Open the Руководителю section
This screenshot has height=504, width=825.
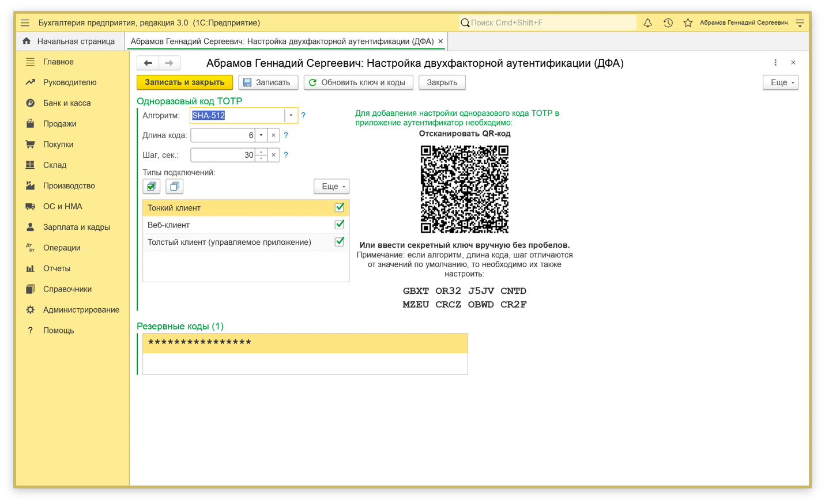tap(70, 82)
